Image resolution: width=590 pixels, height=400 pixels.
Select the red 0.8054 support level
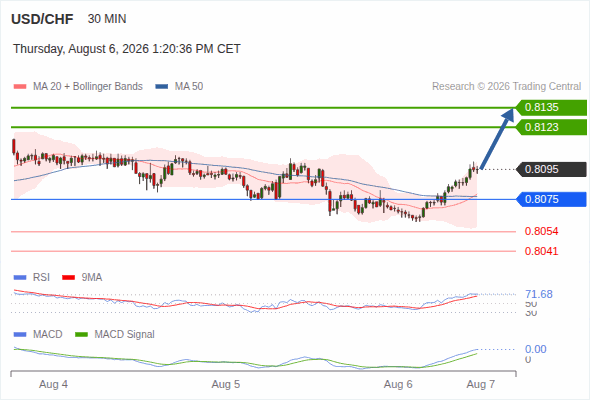point(541,231)
